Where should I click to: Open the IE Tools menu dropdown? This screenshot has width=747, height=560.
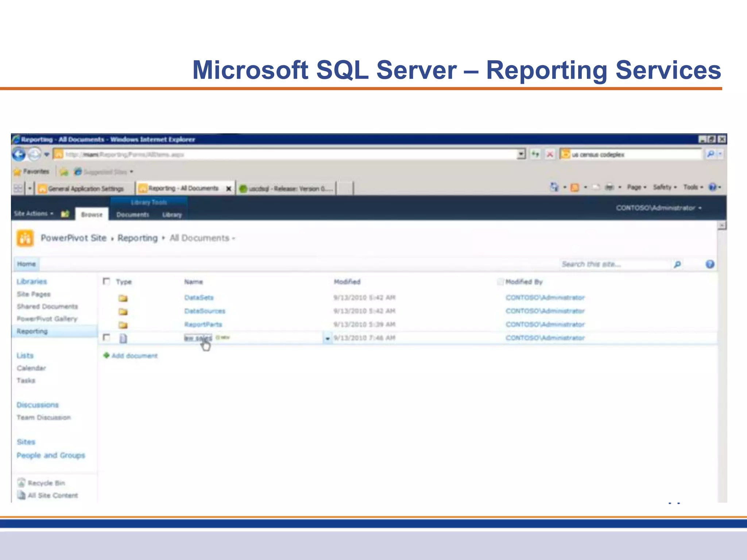[x=693, y=187]
